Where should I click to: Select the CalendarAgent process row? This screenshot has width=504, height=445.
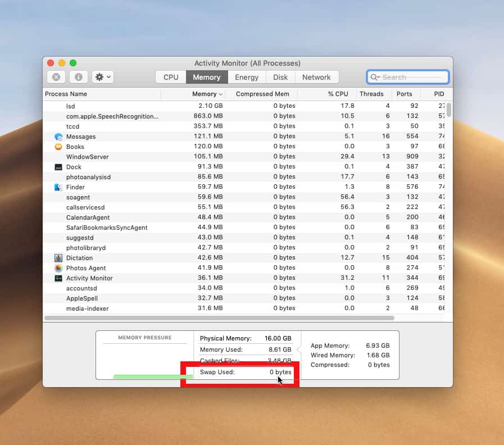(x=244, y=217)
